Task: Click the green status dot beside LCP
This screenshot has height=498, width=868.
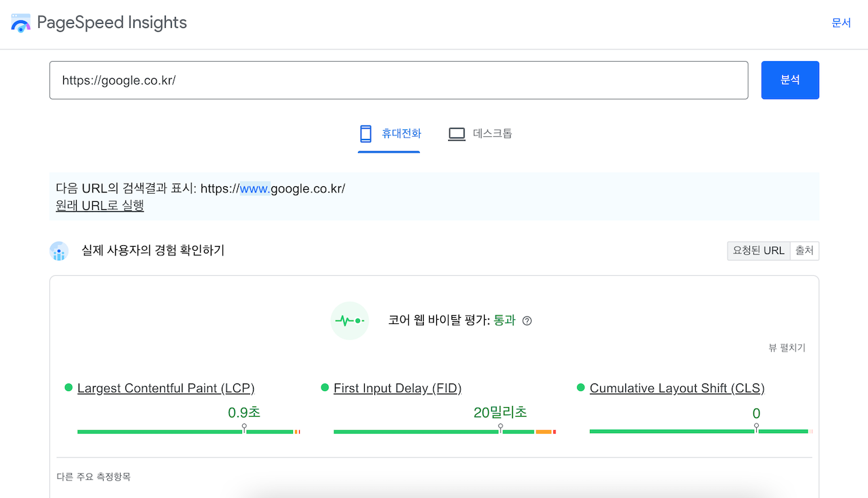Action: 68,388
